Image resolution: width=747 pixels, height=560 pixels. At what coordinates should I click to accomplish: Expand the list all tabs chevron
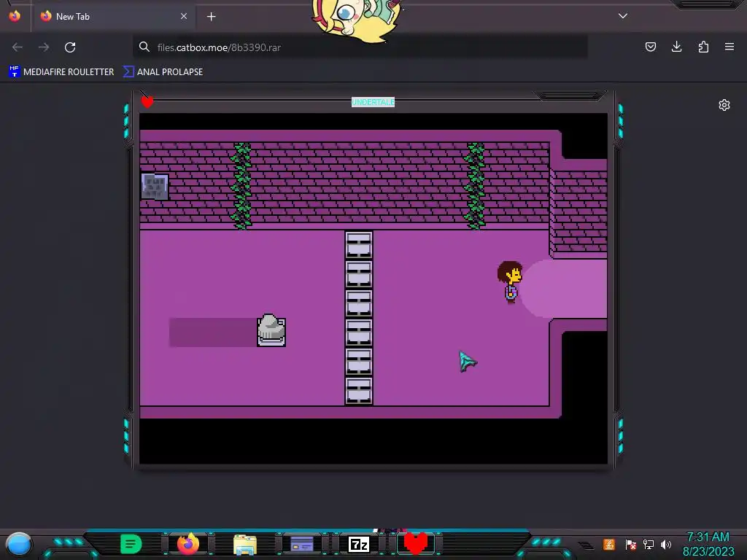pos(623,16)
